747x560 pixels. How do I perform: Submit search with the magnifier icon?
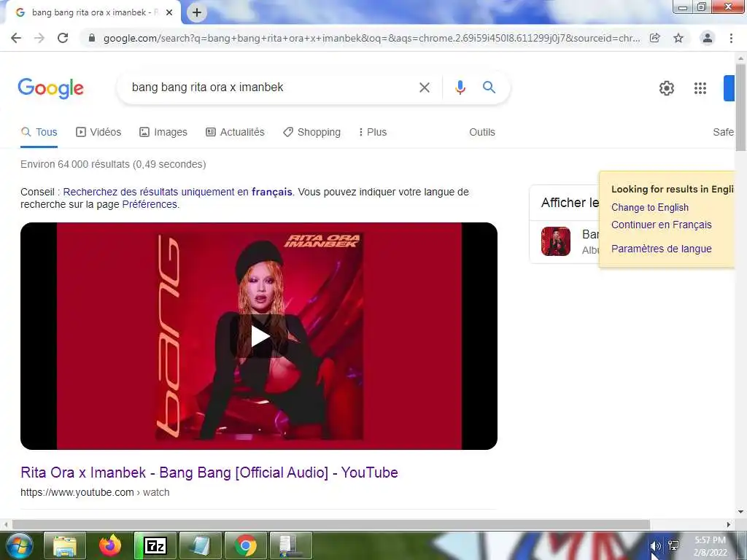489,87
